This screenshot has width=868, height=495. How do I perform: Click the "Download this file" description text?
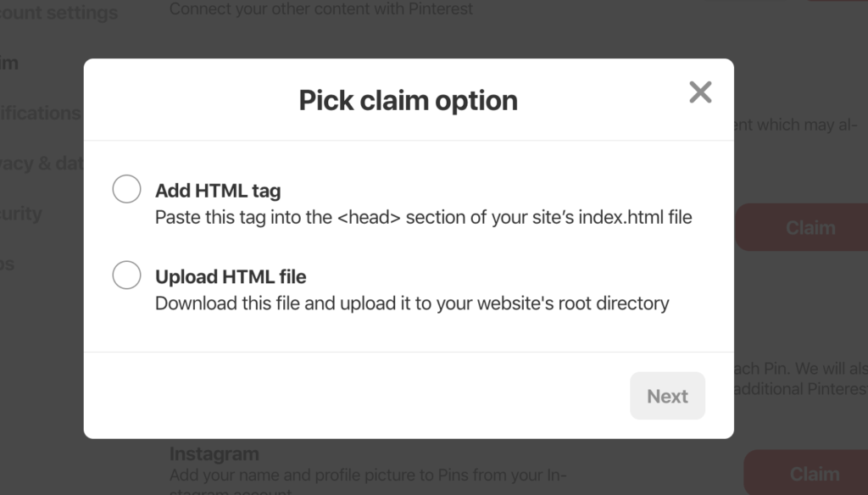(x=412, y=303)
